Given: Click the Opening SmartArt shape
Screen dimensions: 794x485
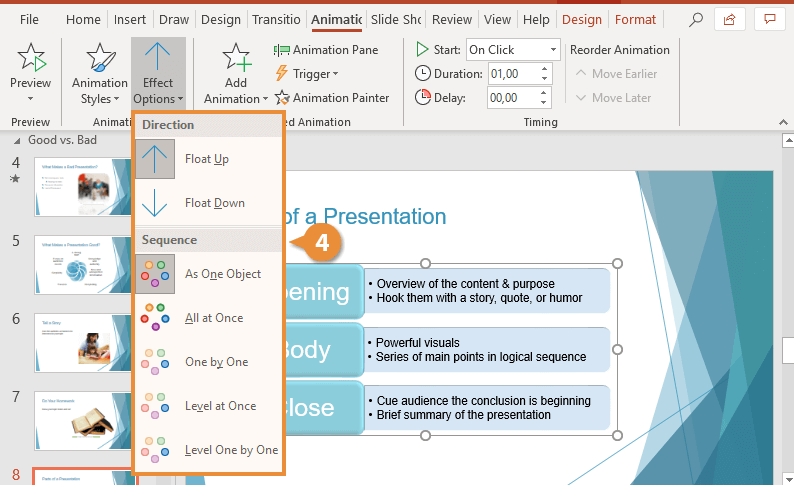Looking at the screenshot, I should (325, 291).
